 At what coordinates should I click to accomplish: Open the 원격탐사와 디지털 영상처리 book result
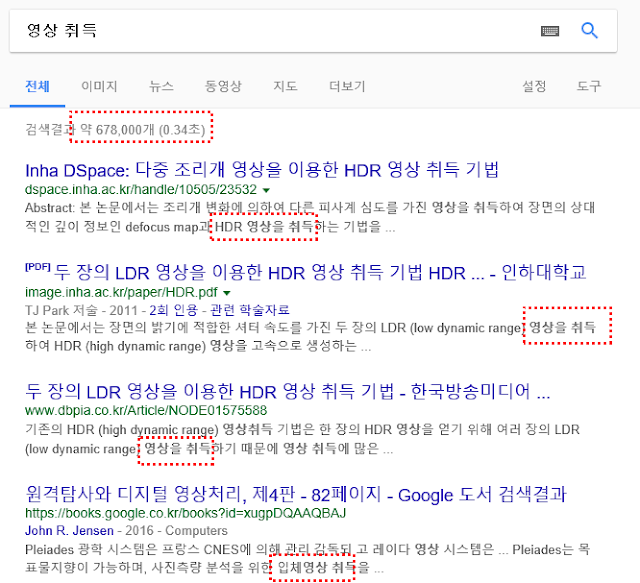pyautogui.click(x=296, y=494)
